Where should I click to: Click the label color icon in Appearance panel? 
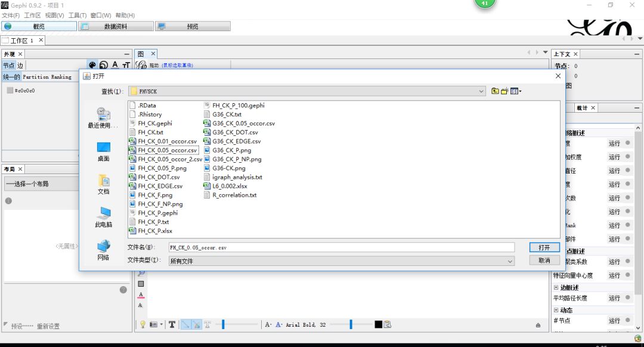(115, 65)
